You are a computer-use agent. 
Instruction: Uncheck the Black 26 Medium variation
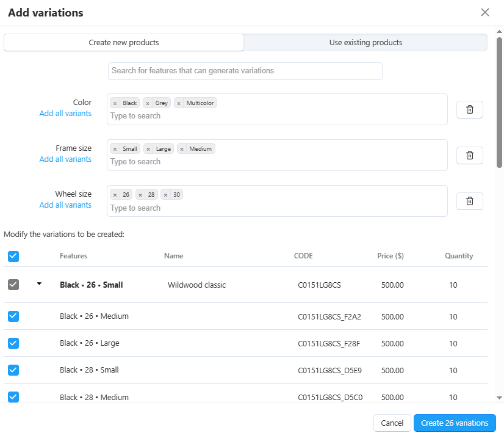click(13, 316)
